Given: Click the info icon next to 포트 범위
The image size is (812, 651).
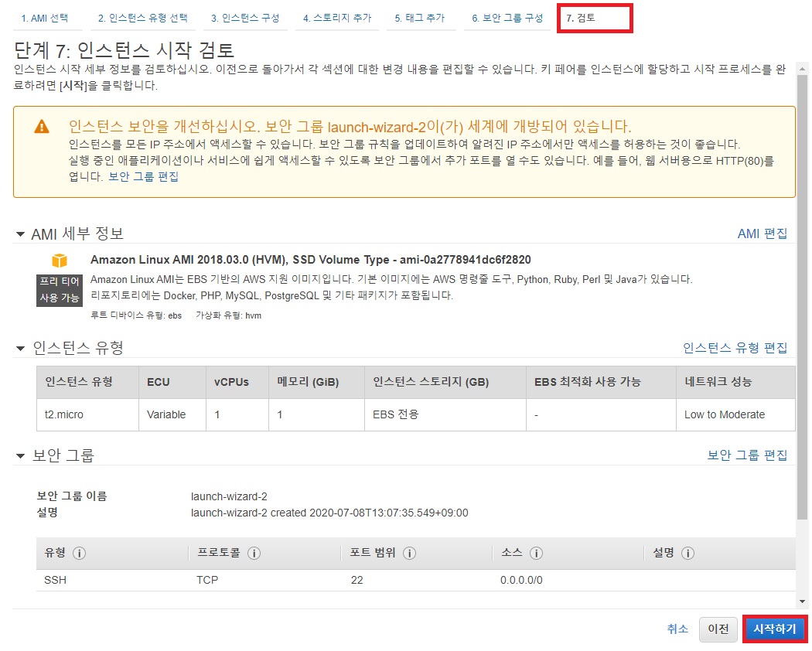Looking at the screenshot, I should (410, 554).
